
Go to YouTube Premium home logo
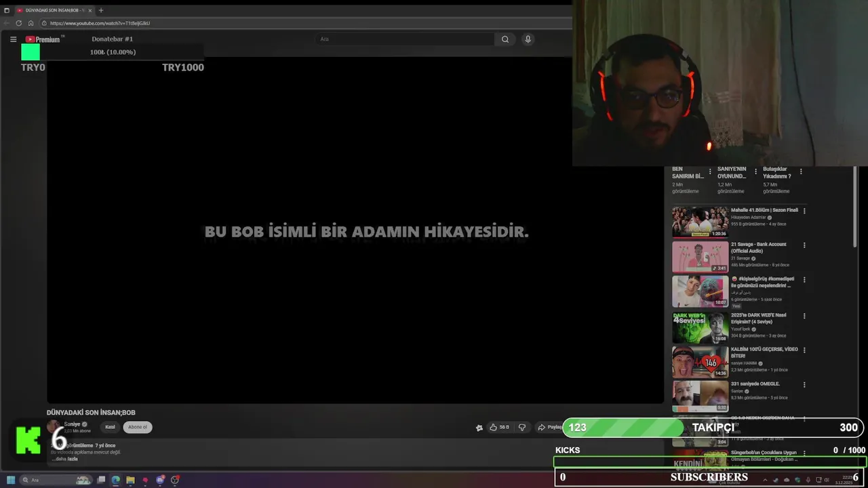pyautogui.click(x=43, y=39)
